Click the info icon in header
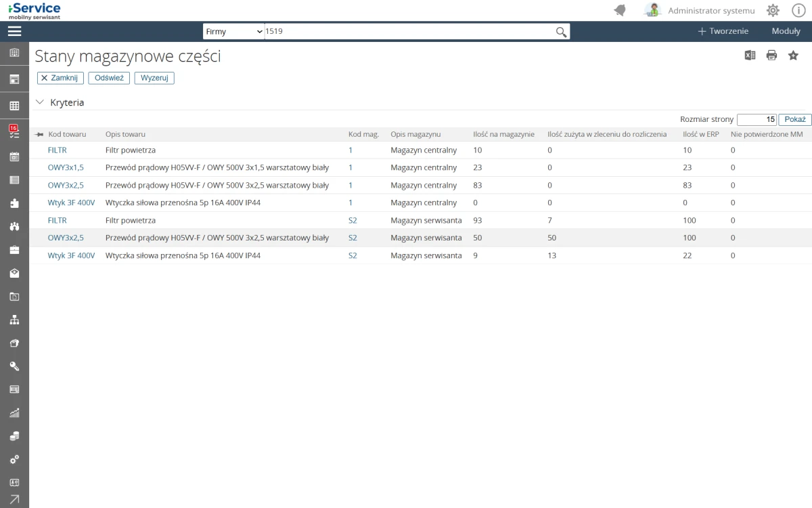The height and width of the screenshot is (508, 812). coord(798,10)
